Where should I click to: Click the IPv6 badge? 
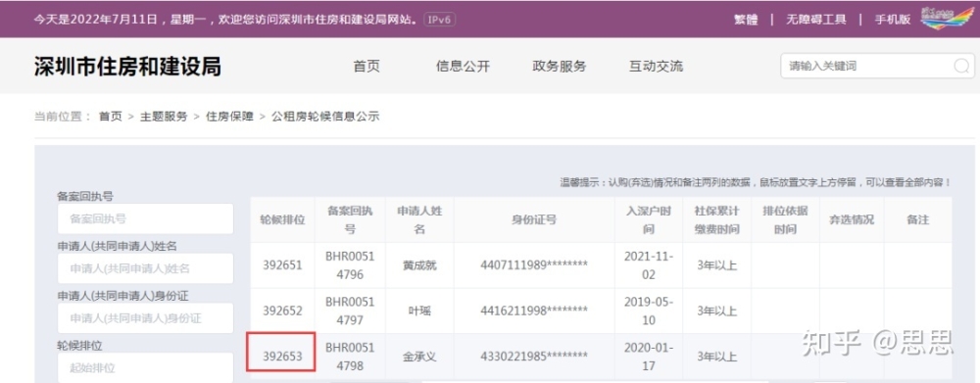(x=439, y=20)
